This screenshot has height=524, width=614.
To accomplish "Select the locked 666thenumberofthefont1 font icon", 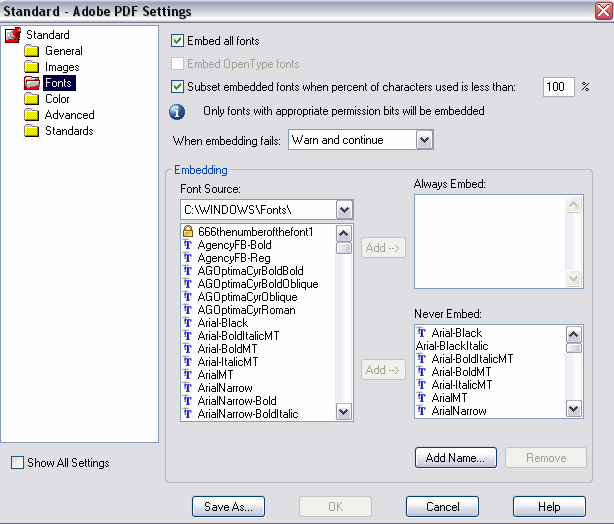I will coord(188,231).
